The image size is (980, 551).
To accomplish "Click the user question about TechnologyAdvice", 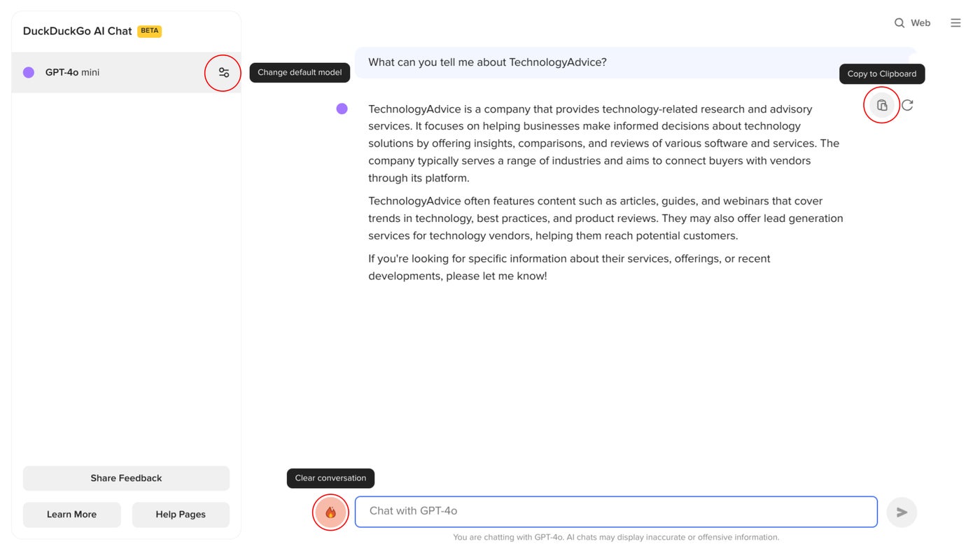I will pyautogui.click(x=487, y=62).
